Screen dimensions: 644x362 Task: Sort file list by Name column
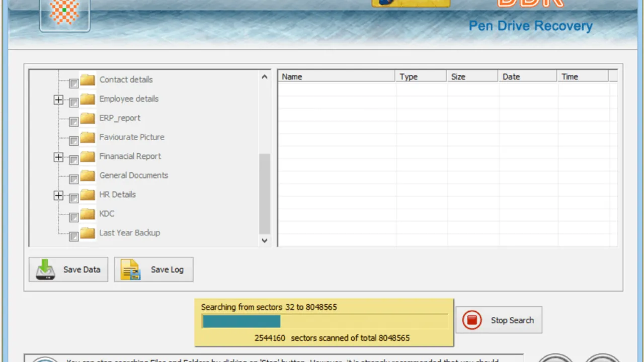[x=337, y=76]
